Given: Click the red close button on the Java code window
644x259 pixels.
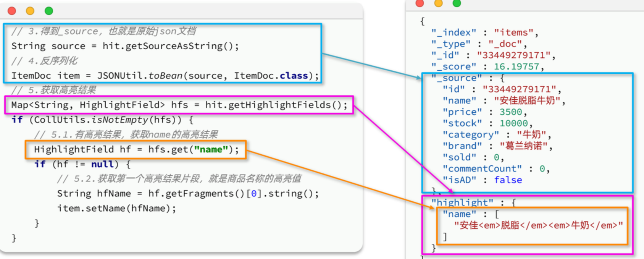Looking at the screenshot, I should 12,11.
